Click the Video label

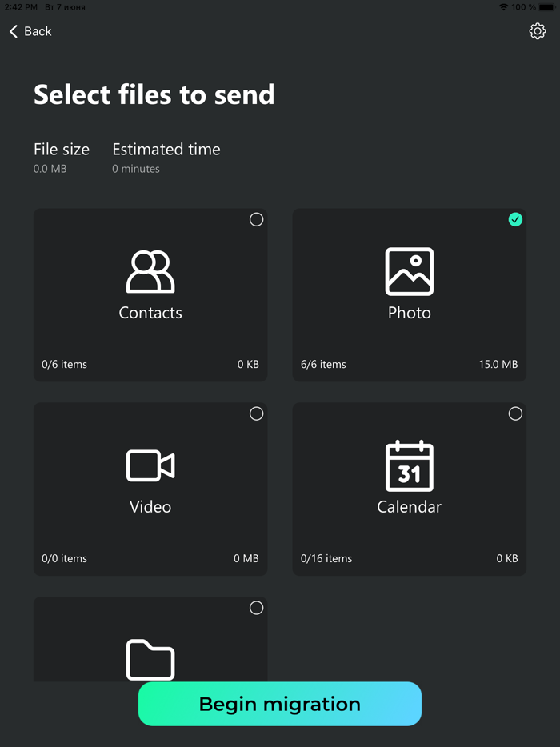tap(150, 506)
